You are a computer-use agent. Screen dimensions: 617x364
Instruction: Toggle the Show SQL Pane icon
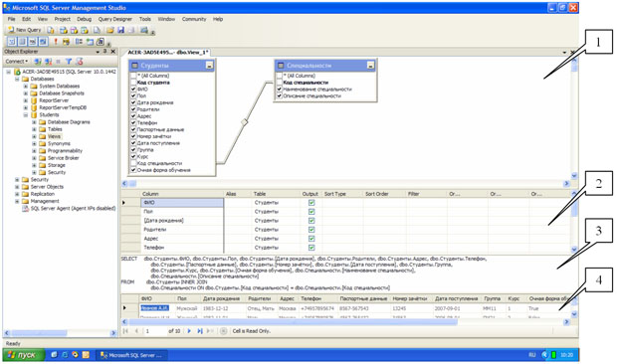pyautogui.click(x=33, y=42)
